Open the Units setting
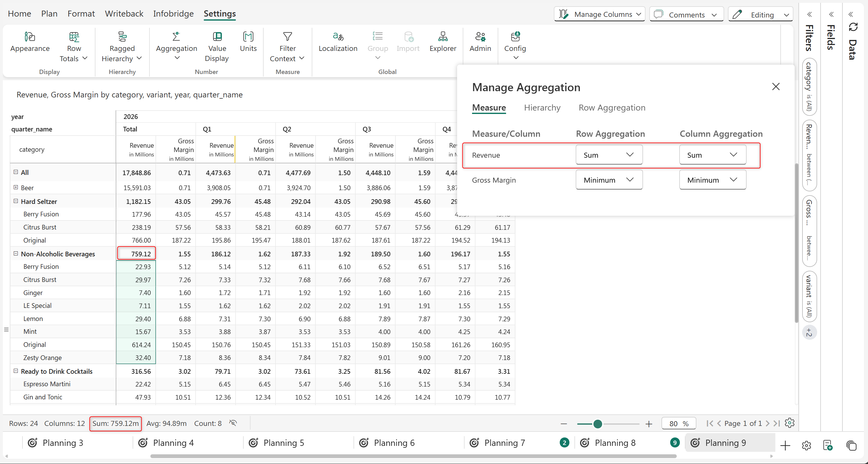868x464 pixels. (x=248, y=42)
